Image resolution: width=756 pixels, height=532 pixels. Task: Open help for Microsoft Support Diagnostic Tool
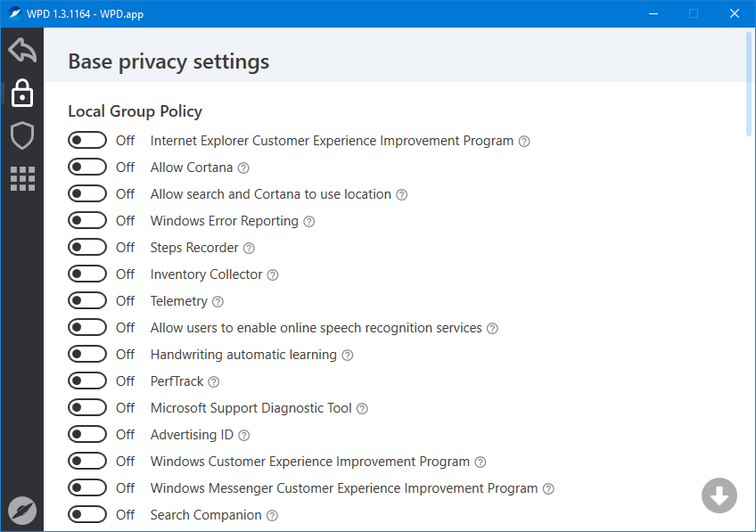tap(362, 409)
